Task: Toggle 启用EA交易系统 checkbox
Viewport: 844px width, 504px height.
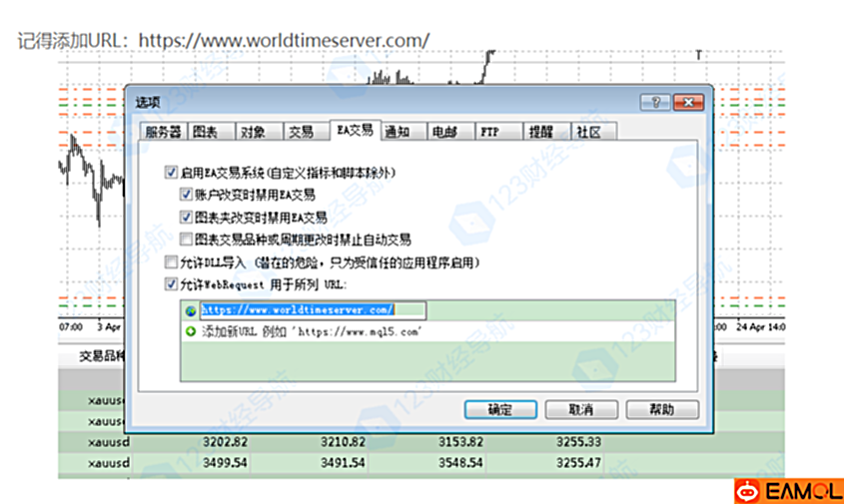Action: 170,174
